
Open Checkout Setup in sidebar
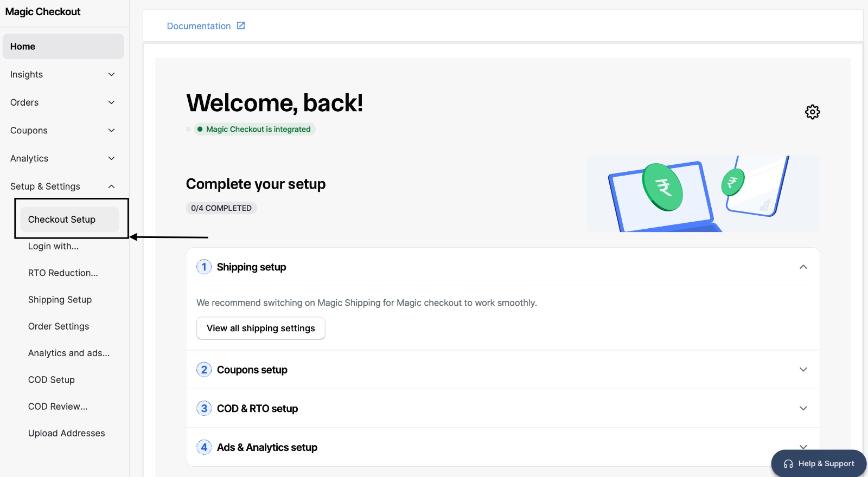pyautogui.click(x=62, y=220)
